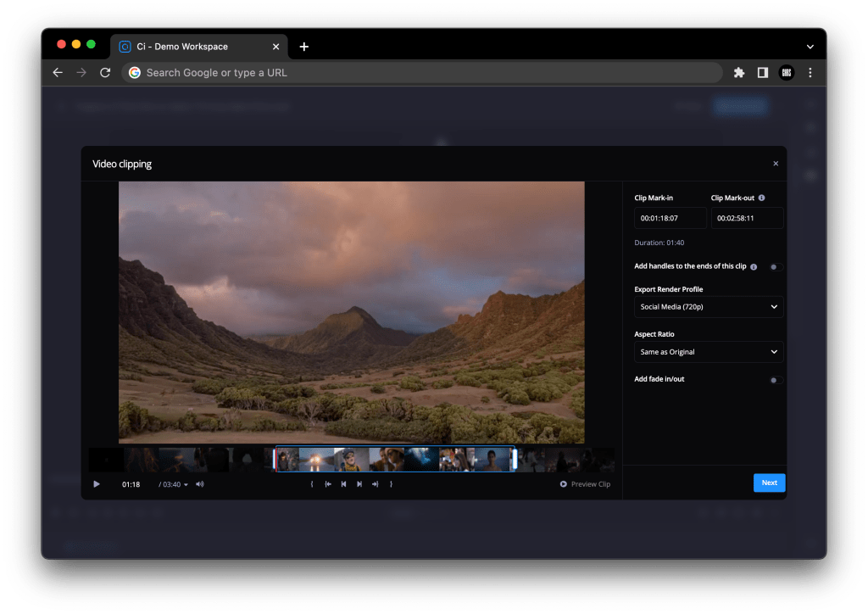This screenshot has height=614, width=868.
Task: Open the Export Render Profile dropdown
Action: point(709,307)
